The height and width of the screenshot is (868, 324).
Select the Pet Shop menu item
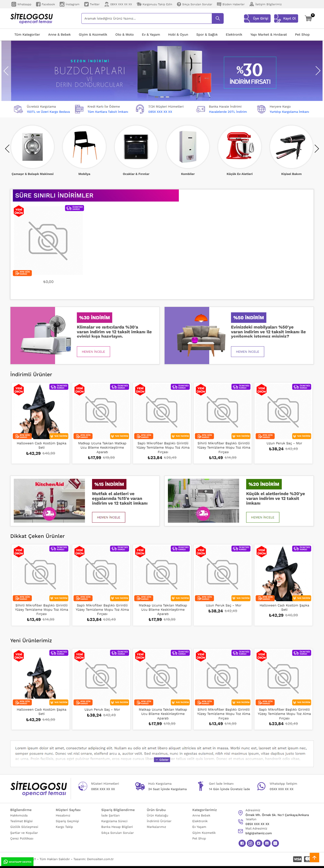click(x=302, y=34)
